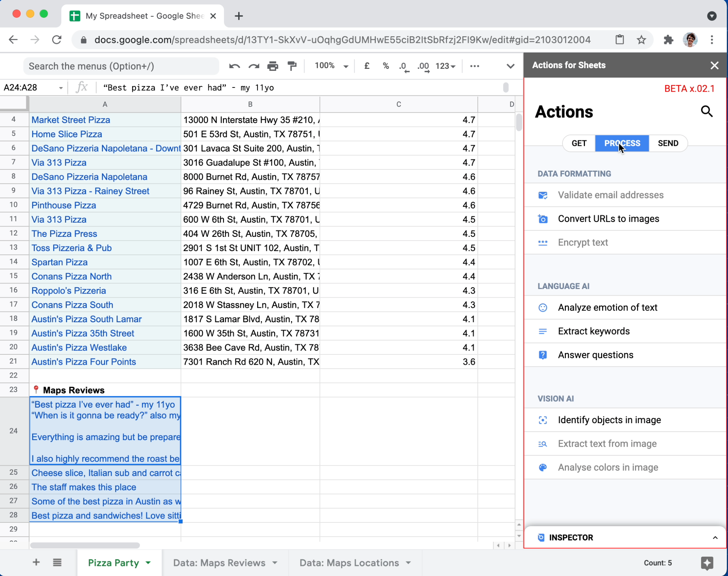Select the PROCESS actions tab
The image size is (728, 576).
[622, 143]
